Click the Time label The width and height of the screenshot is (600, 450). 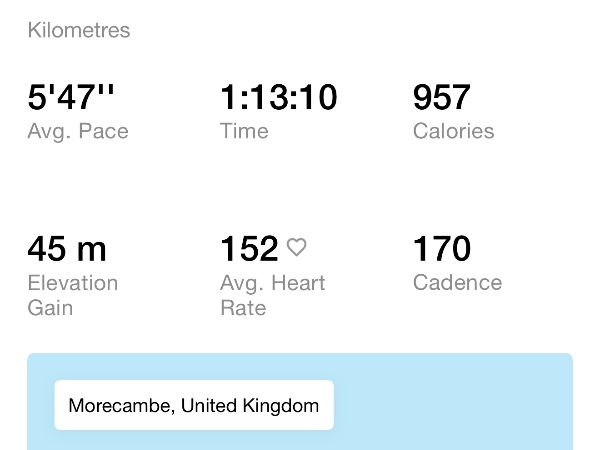pyautogui.click(x=244, y=131)
